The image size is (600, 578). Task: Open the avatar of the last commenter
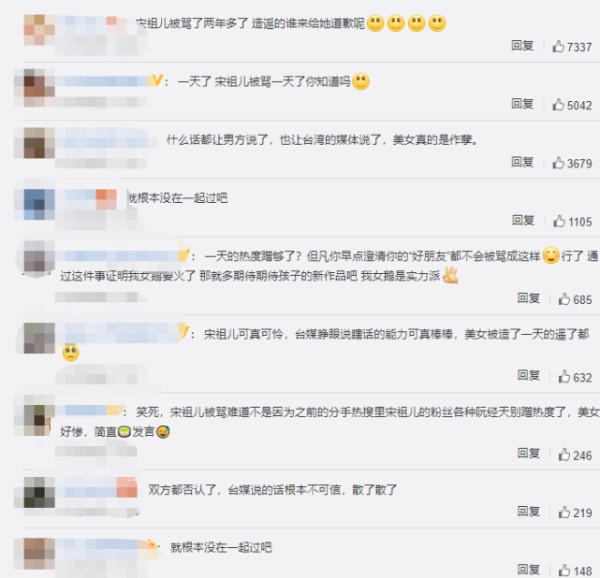(x=39, y=554)
